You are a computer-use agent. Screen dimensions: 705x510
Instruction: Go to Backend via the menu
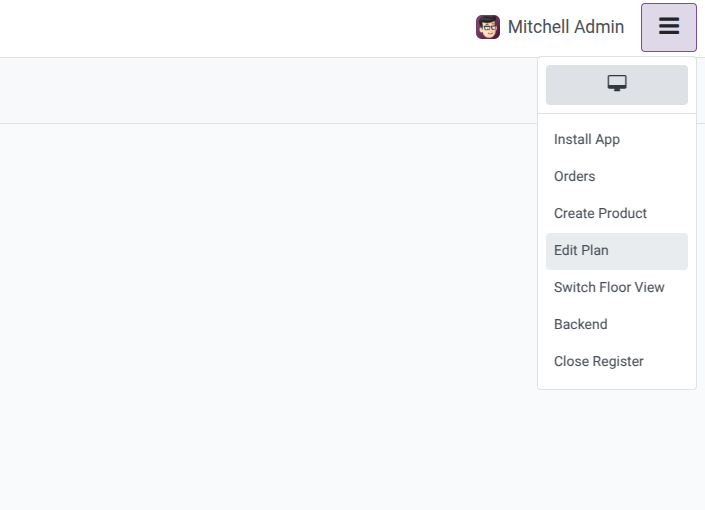(x=581, y=324)
